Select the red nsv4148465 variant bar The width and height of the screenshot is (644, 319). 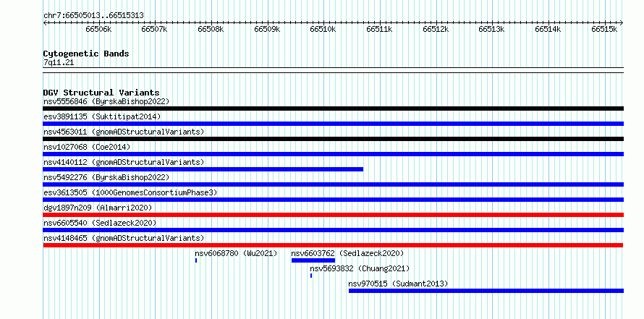click(x=333, y=245)
